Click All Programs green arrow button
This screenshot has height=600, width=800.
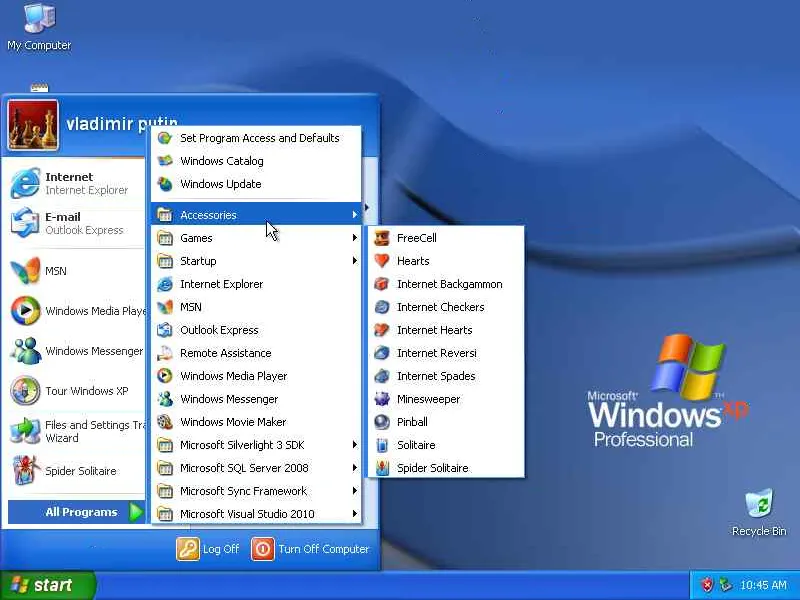coord(136,512)
